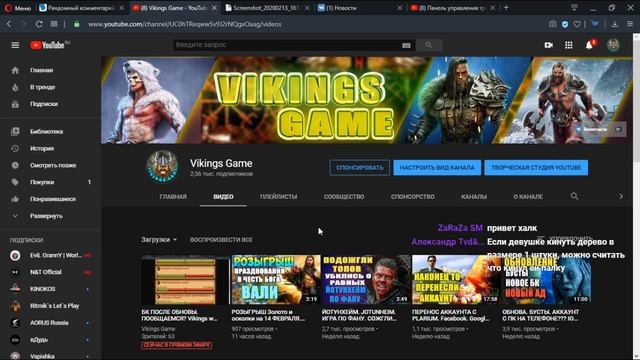Open the Opera tab list menu arrow
640x360 pixels.
pos(574,7)
